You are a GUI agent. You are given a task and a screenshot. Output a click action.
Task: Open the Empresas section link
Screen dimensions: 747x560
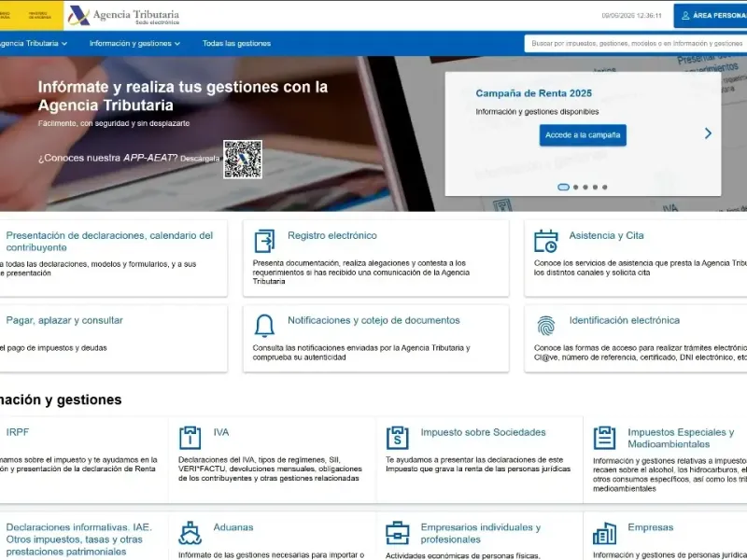pyautogui.click(x=650, y=527)
